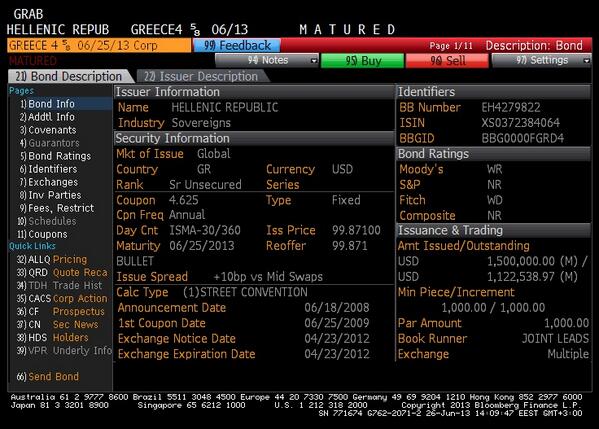Follow the TDH Trade Hist link
The width and height of the screenshot is (599, 429).
[59, 285]
